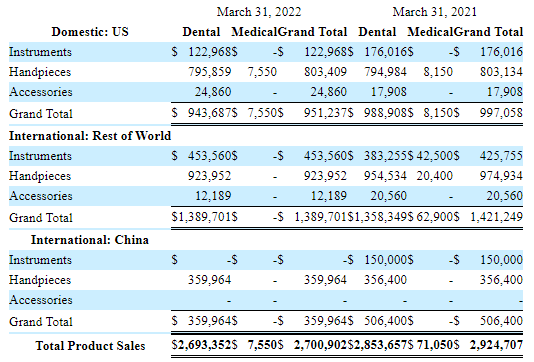Select the International: China heading

coord(90,240)
